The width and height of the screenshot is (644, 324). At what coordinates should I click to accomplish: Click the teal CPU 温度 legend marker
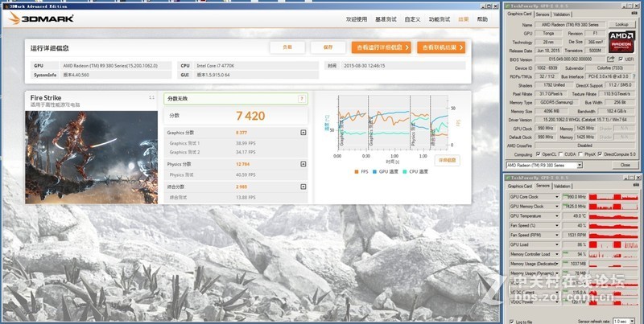pos(405,171)
